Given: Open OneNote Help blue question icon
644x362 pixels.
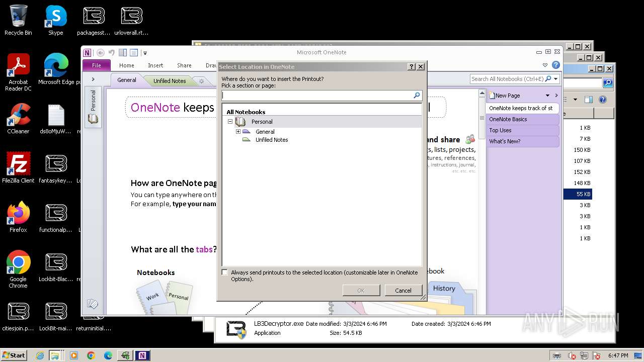Looking at the screenshot, I should [x=556, y=65].
